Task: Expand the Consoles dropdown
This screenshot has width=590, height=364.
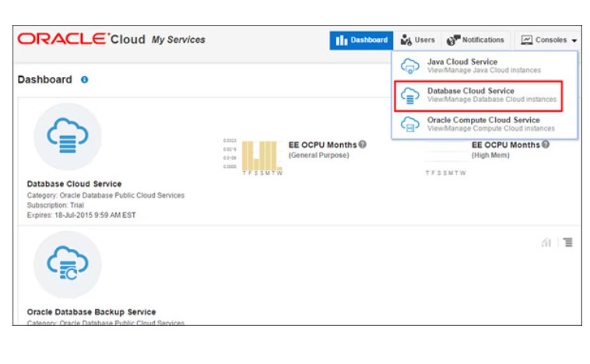Action: [549, 40]
